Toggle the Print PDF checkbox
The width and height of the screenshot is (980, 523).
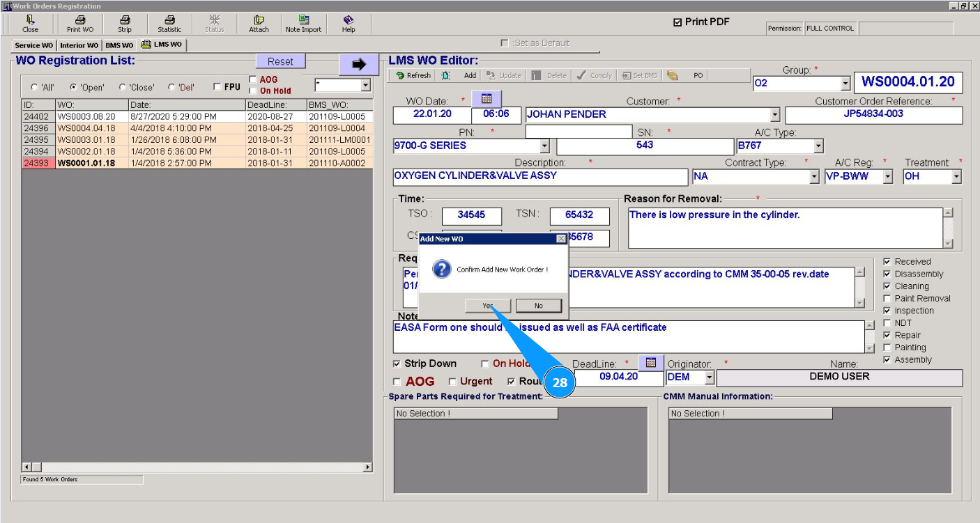coord(677,22)
